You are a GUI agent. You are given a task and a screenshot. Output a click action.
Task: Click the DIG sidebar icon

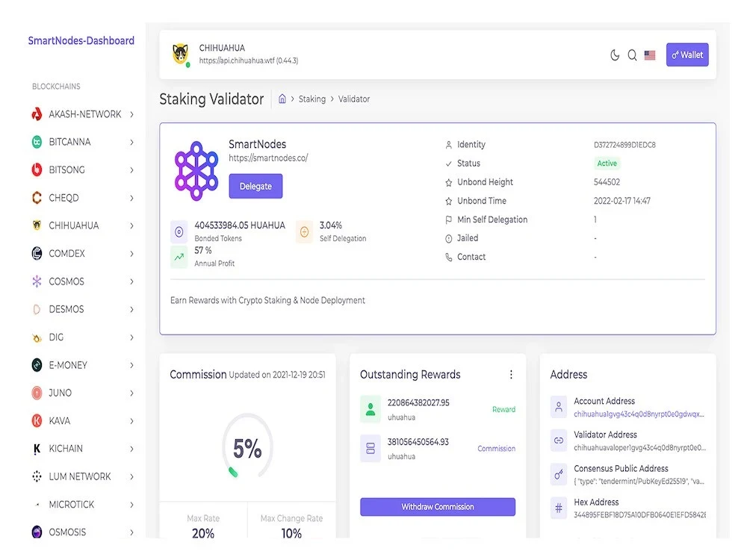[x=37, y=337]
